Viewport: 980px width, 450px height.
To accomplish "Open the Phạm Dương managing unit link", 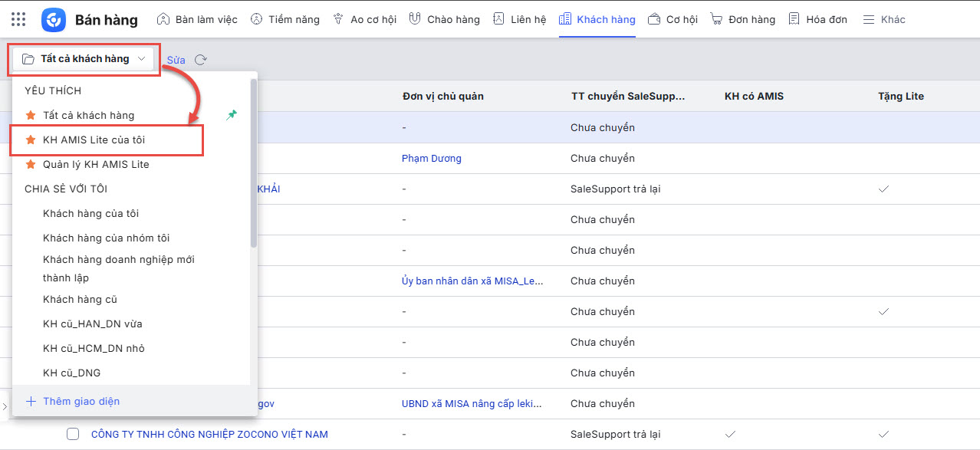I will (431, 159).
